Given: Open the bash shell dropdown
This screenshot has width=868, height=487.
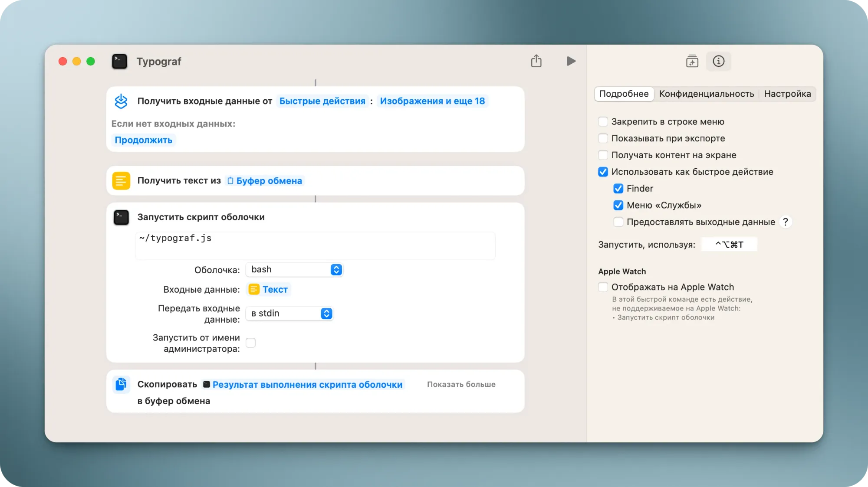Looking at the screenshot, I should click(x=294, y=270).
